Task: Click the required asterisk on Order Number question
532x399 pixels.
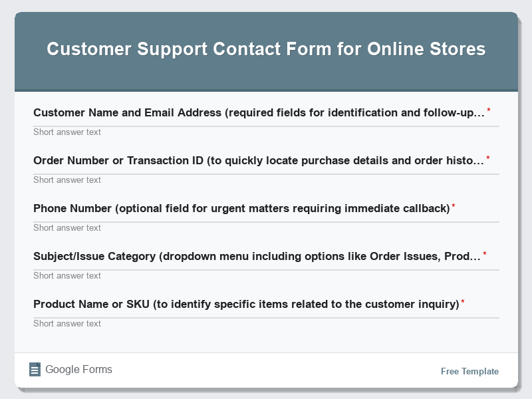Action: point(489,156)
